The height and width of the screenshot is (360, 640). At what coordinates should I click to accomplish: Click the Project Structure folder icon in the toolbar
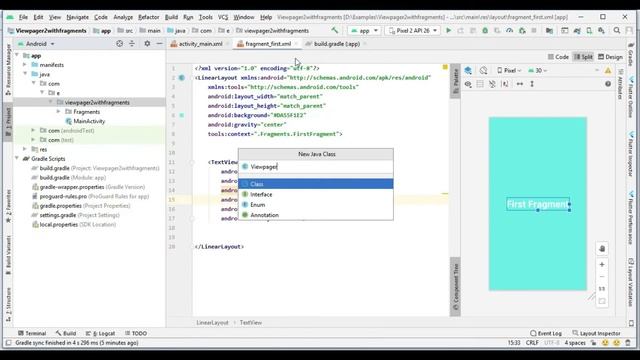[549, 31]
